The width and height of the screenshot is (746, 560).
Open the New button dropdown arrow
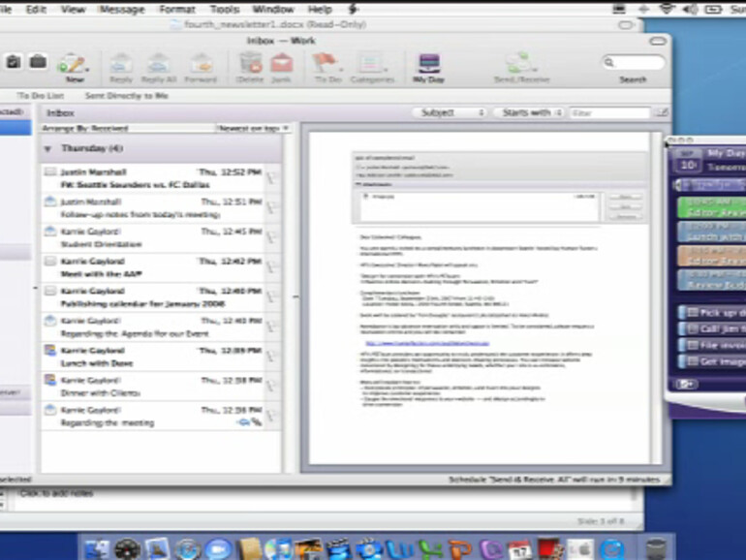point(87,70)
